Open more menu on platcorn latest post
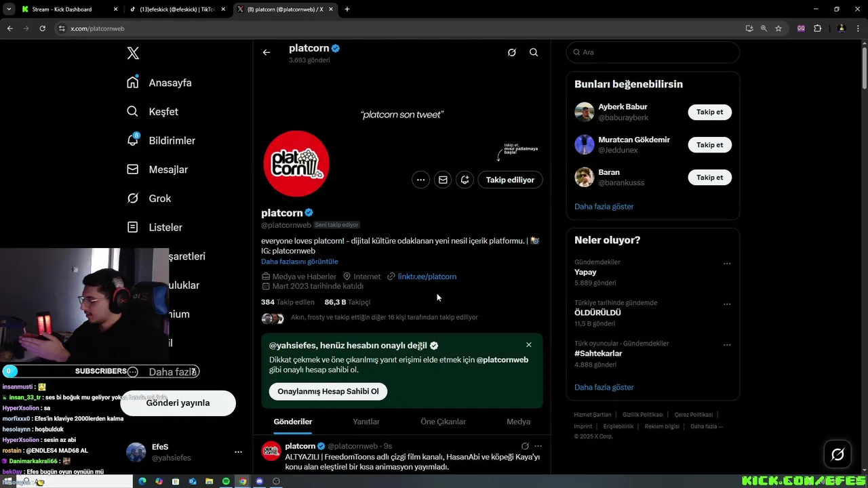The height and width of the screenshot is (488, 868). click(538, 446)
